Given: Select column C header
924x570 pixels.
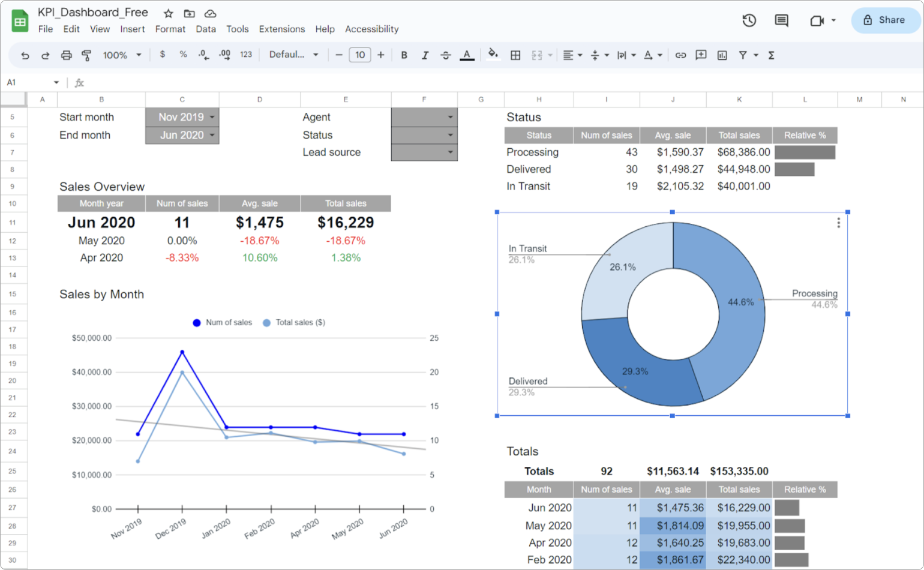Looking at the screenshot, I should click(x=182, y=100).
